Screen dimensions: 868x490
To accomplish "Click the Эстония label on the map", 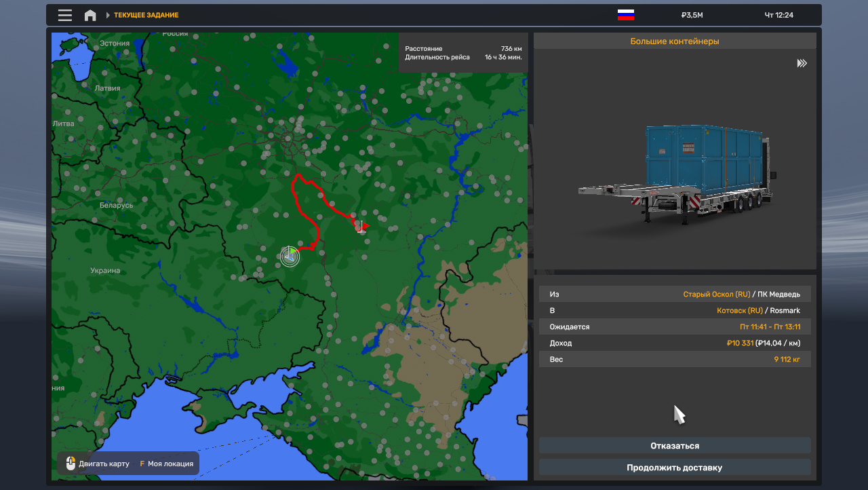I will click(115, 43).
